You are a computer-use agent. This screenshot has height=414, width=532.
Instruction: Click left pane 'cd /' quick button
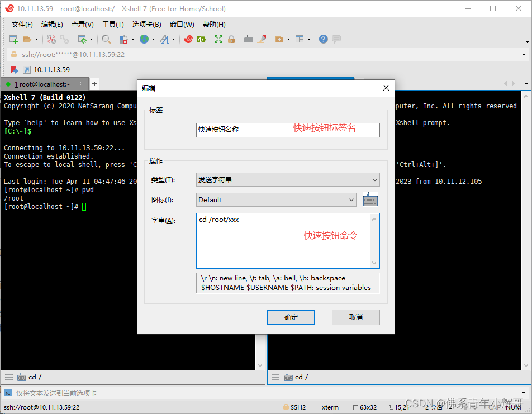click(30, 377)
